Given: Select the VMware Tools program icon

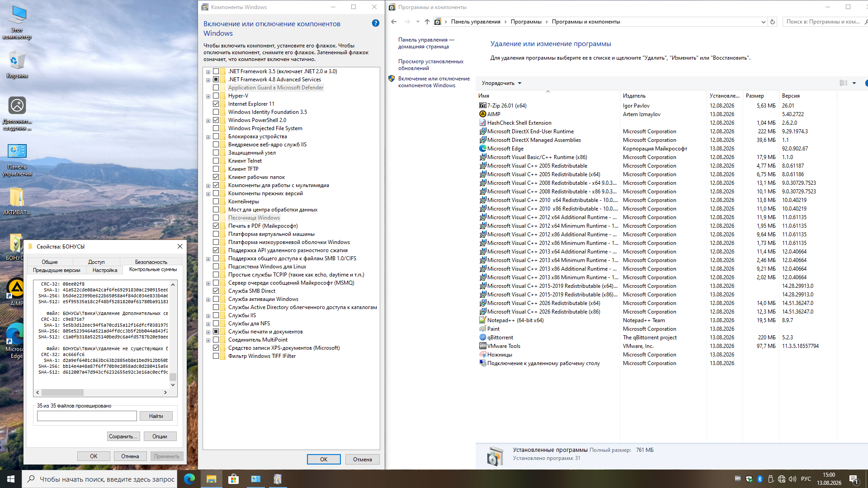Looking at the screenshot, I should 482,346.
